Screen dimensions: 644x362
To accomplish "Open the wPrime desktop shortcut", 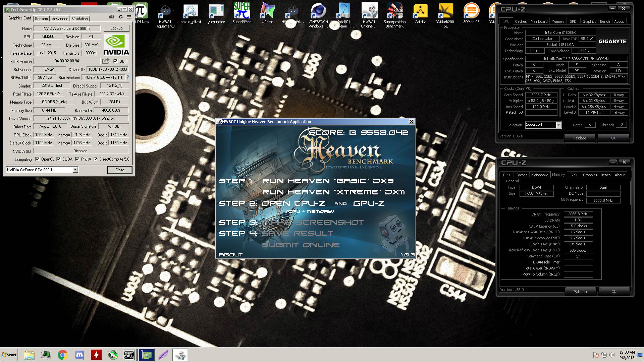I will point(267,14).
